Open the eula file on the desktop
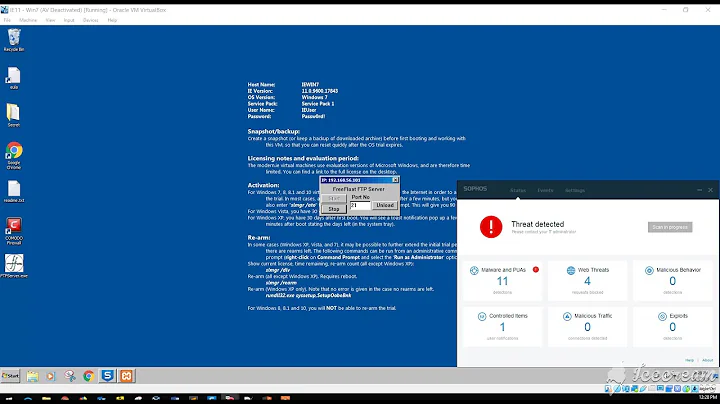Image resolution: width=720 pixels, height=404 pixels. pos(14,78)
